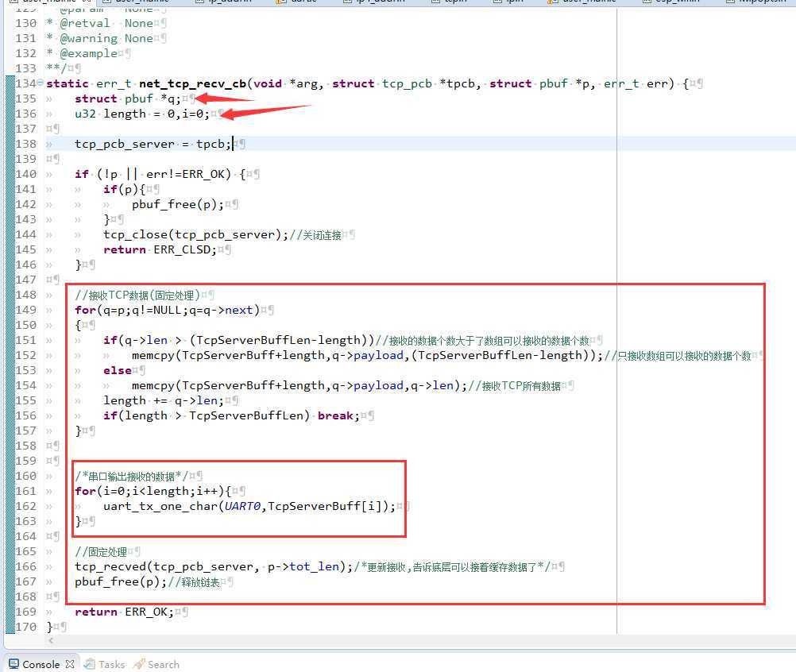Collapse the net_tcp_recv_cb function fold at line 134
The image size is (796, 672).
(x=40, y=83)
